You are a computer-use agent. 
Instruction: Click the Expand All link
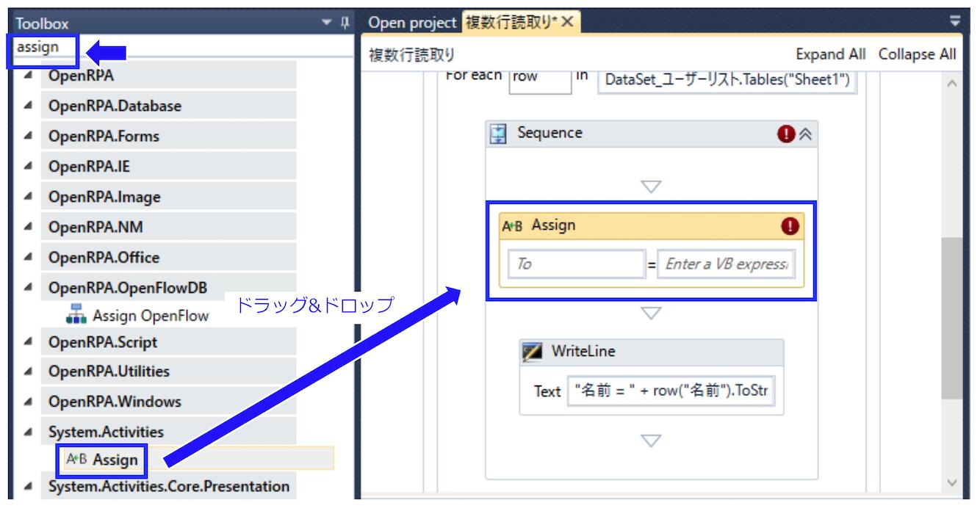click(x=830, y=54)
